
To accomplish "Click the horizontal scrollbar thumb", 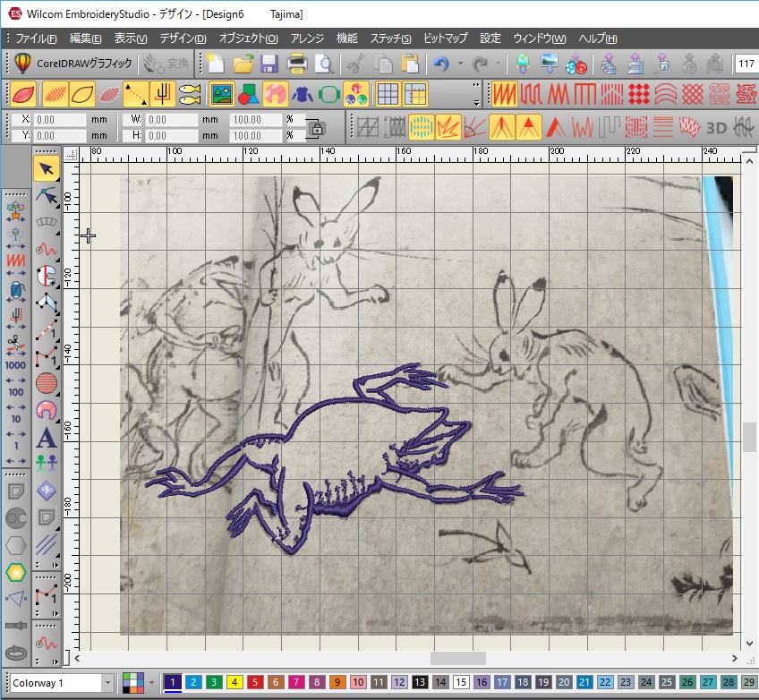I will (458, 658).
